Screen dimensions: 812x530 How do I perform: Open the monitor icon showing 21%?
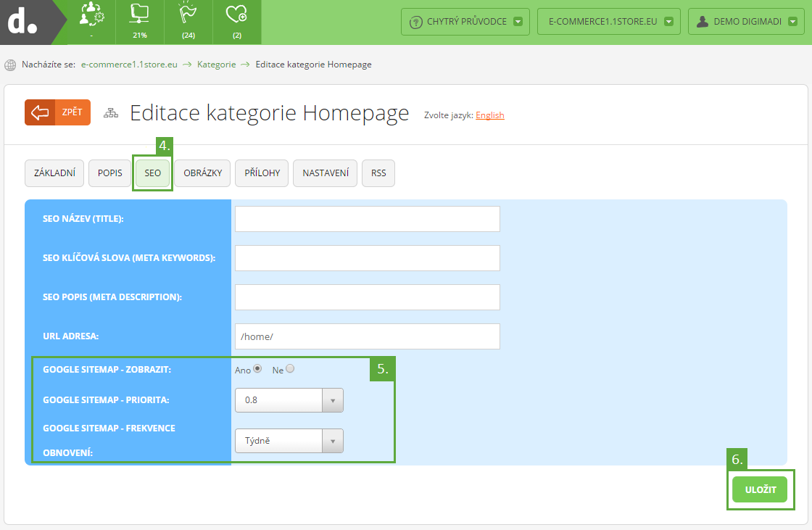point(140,15)
